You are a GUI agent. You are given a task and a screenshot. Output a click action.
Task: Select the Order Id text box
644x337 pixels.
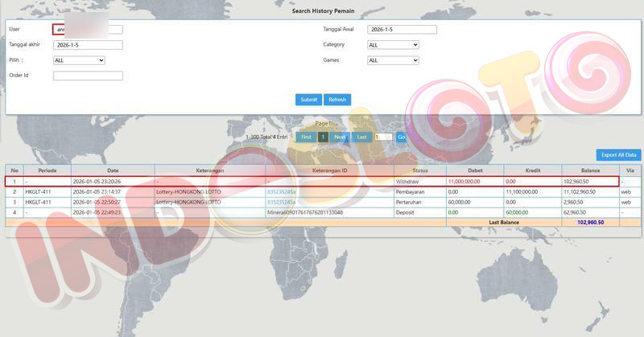point(88,76)
